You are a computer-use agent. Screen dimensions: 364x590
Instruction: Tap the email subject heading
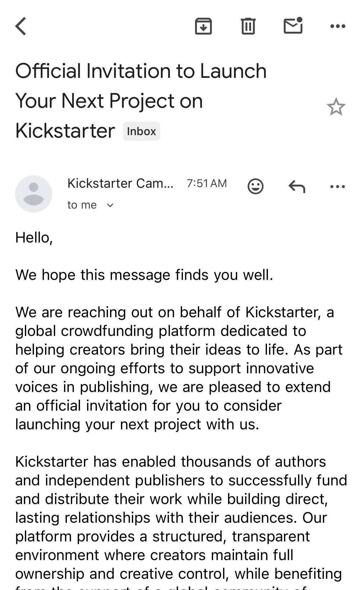pos(141,100)
